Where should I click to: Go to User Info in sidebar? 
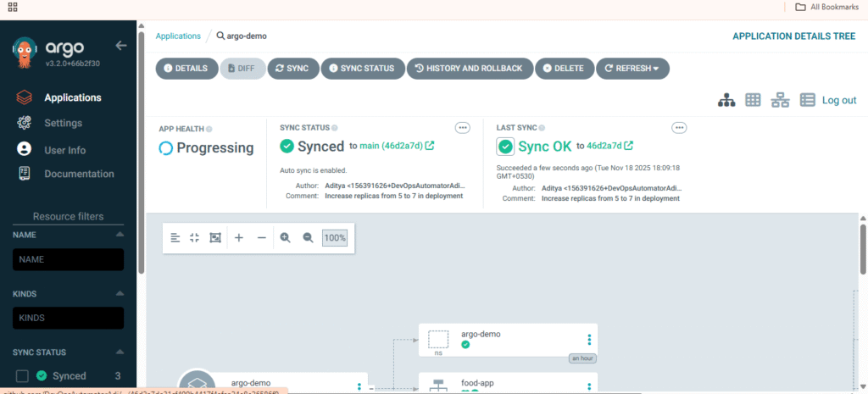coord(64,150)
